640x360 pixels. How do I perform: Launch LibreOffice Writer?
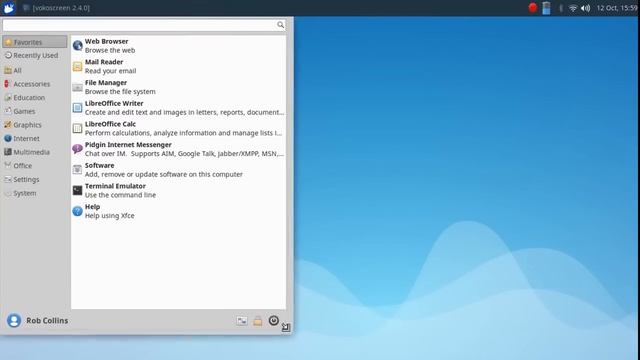178,108
